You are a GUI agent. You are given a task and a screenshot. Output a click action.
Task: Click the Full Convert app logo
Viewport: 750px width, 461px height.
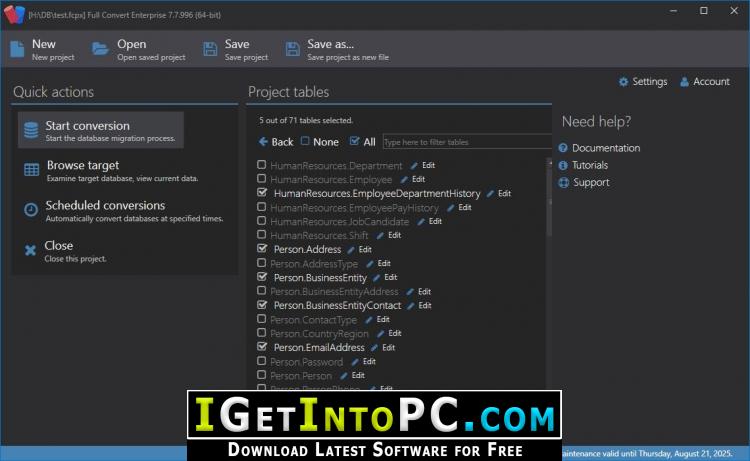pyautogui.click(x=14, y=14)
